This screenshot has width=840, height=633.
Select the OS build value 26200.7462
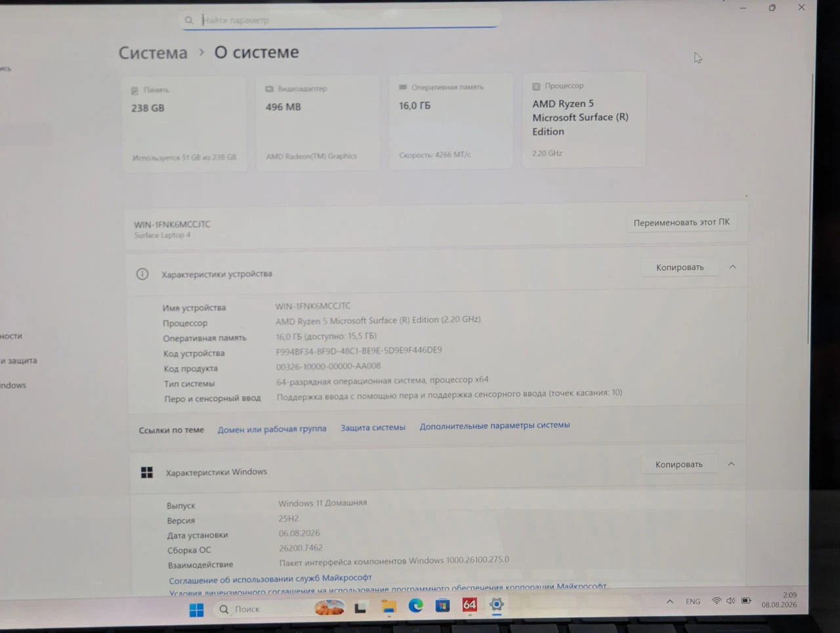click(x=301, y=548)
